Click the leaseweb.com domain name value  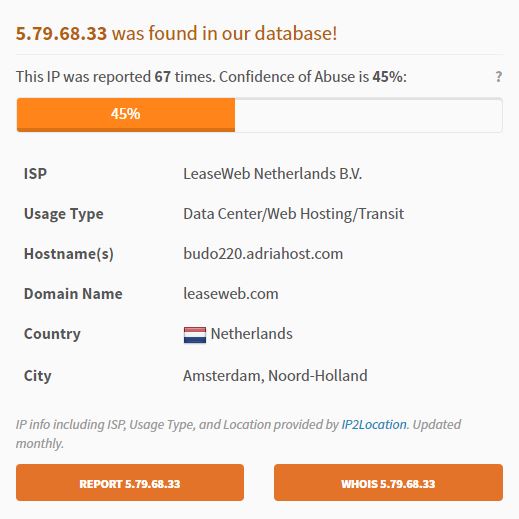tap(231, 294)
